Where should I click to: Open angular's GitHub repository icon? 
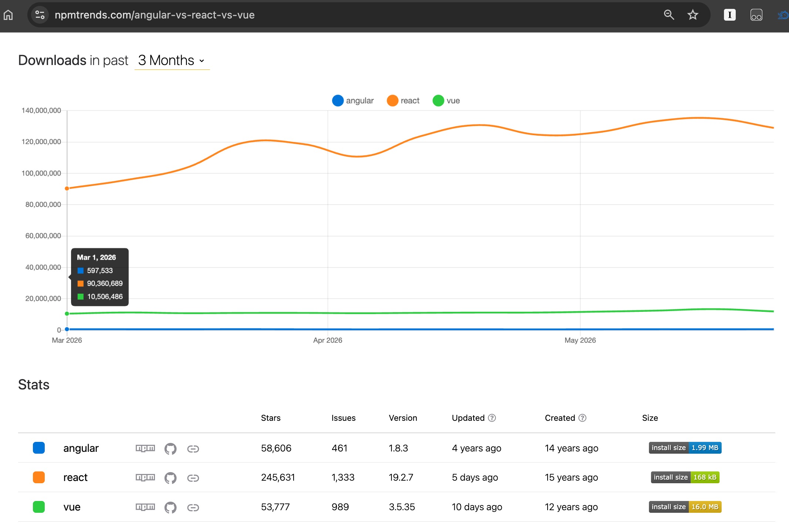click(170, 449)
